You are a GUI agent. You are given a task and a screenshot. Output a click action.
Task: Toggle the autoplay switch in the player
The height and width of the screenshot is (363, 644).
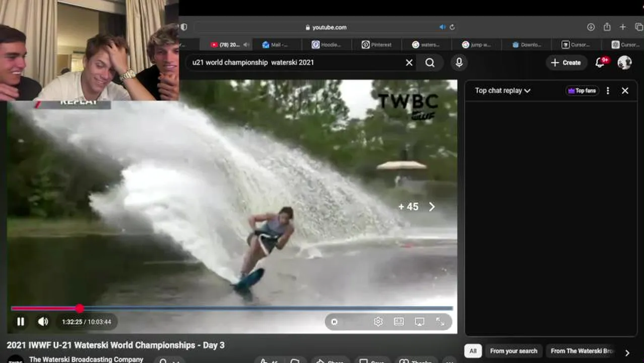[x=335, y=322]
